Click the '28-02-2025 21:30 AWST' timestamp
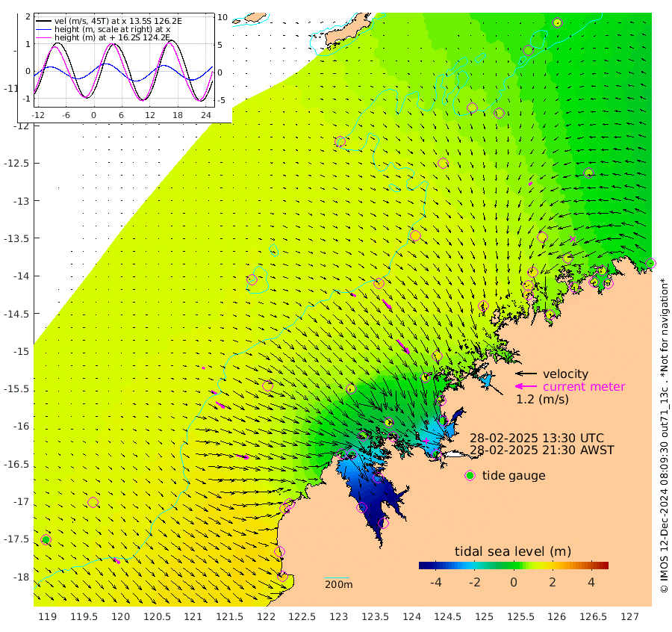 coord(542,450)
